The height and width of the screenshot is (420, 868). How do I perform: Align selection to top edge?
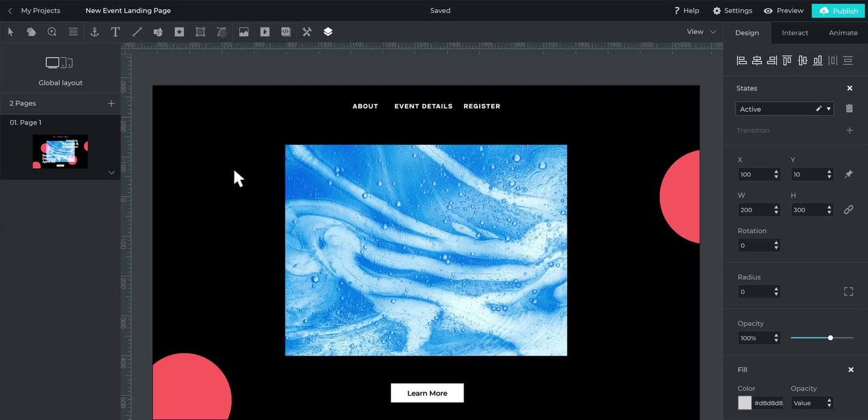point(787,60)
